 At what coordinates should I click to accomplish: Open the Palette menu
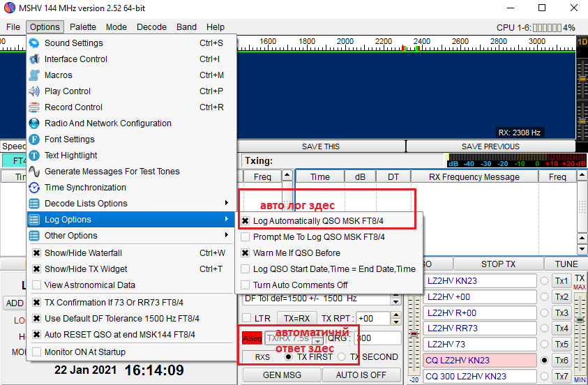pos(83,27)
